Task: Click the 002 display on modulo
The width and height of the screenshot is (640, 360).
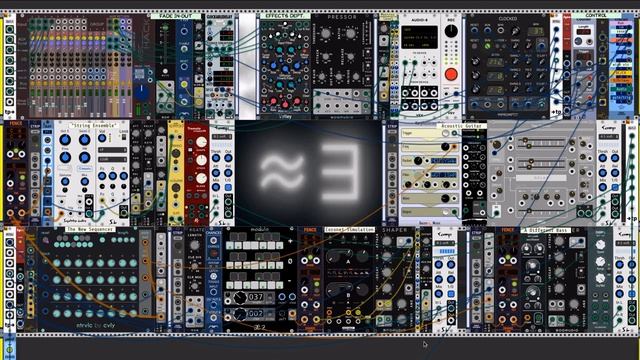Action: (x=256, y=313)
